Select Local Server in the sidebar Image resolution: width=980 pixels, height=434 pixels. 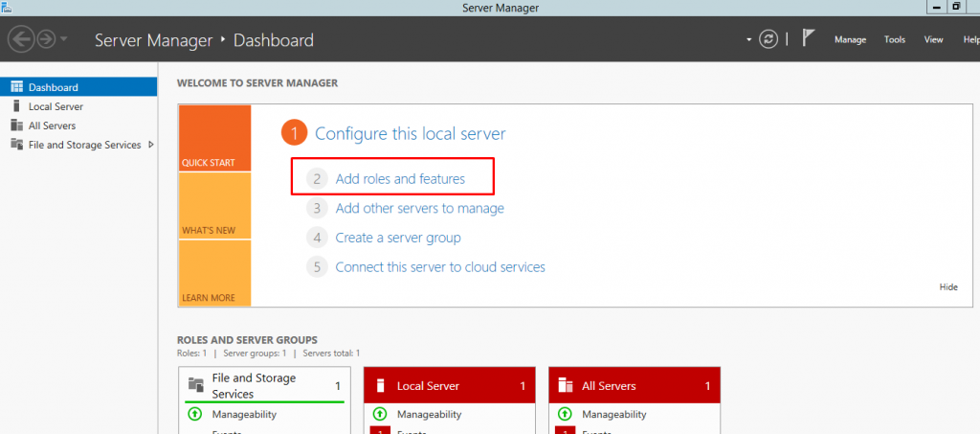pyautogui.click(x=78, y=106)
